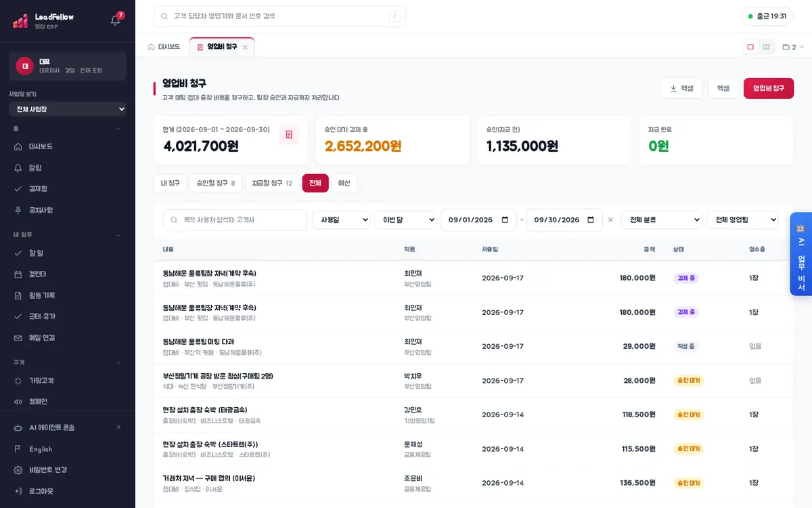Click the 승인(지급 전) 1,135,000원 card

pyautogui.click(x=554, y=140)
